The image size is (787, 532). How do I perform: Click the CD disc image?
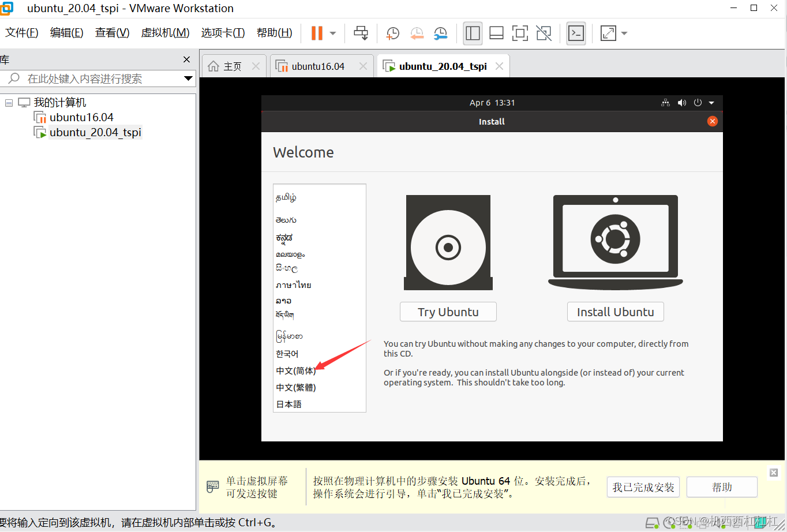[448, 242]
